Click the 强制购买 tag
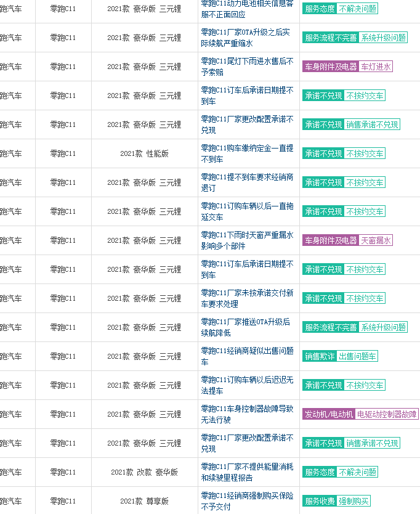420x514 pixels. (x=353, y=501)
